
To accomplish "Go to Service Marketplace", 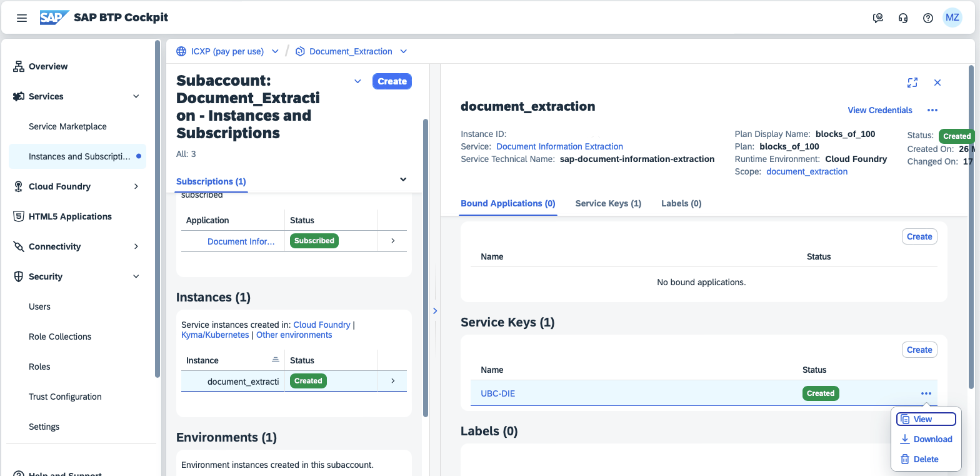I will pos(67,126).
